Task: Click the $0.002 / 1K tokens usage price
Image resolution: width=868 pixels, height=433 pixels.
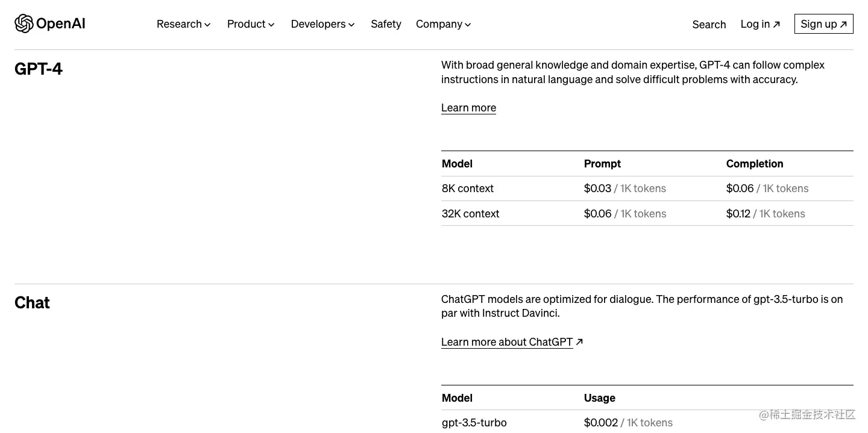Action: [x=628, y=423]
